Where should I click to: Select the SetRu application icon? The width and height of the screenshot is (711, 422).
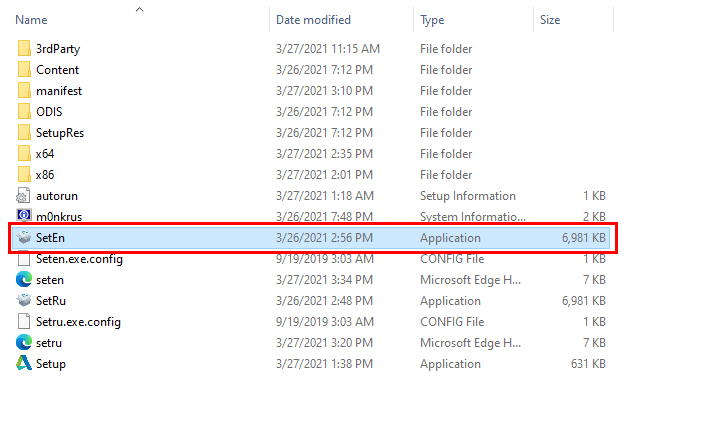tap(25, 301)
